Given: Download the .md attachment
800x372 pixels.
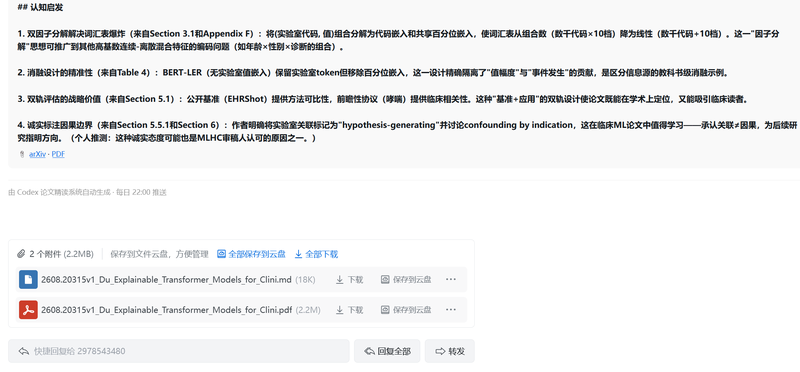Looking at the screenshot, I should (349, 280).
